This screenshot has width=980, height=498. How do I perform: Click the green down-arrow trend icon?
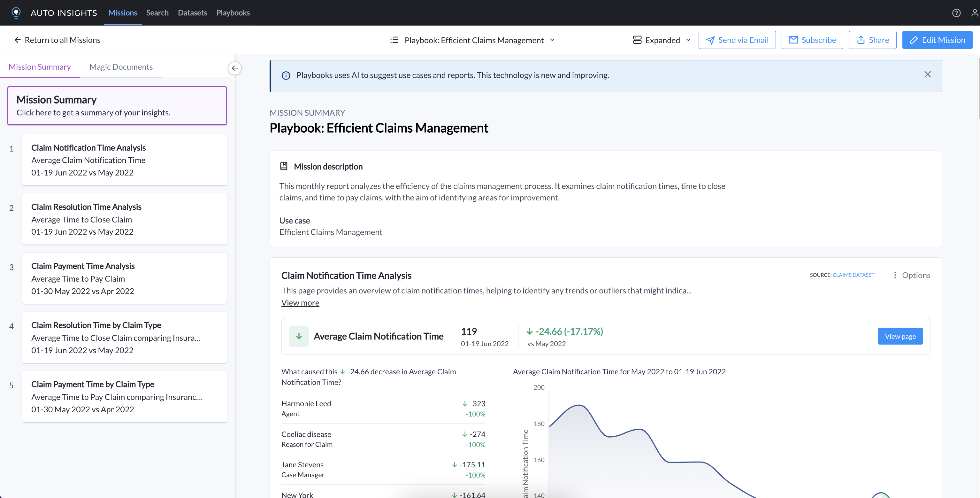click(299, 336)
